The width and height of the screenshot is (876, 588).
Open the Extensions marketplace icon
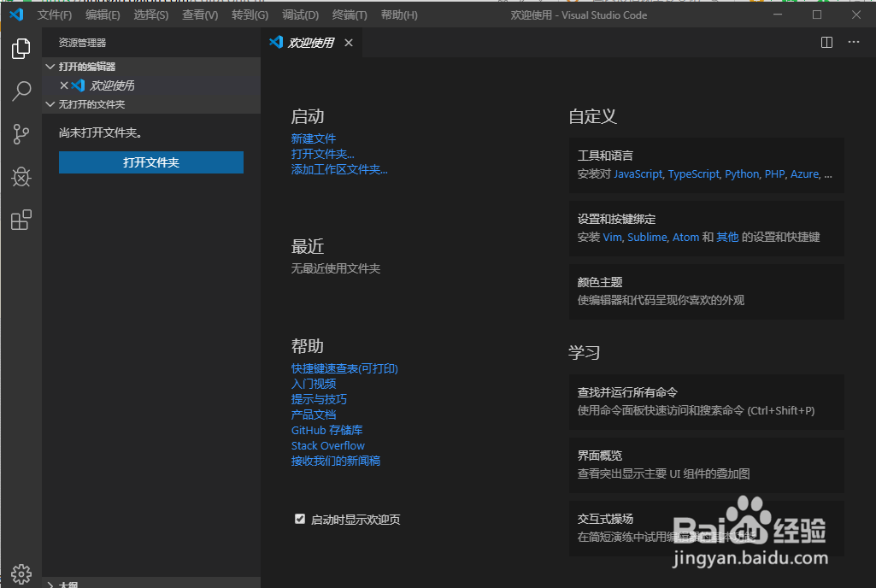click(x=21, y=220)
